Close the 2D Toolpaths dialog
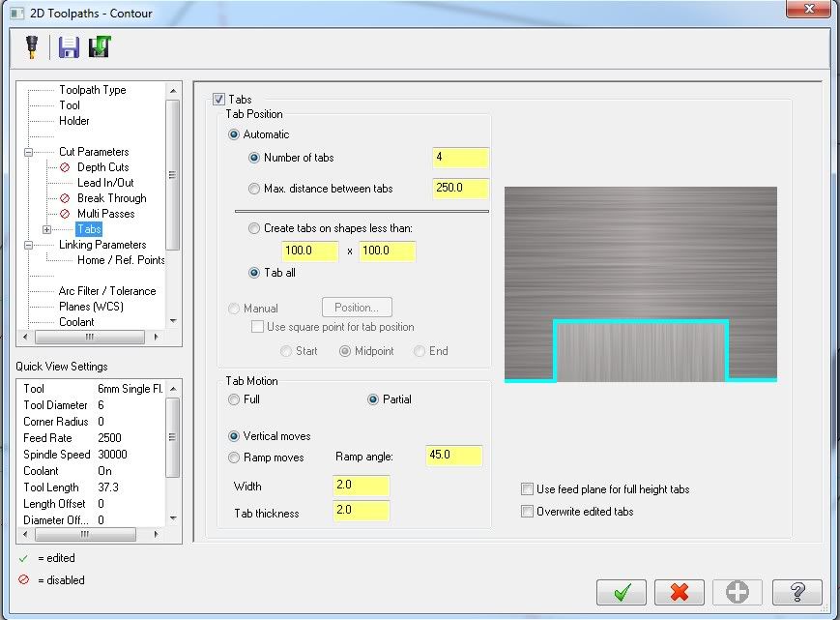840x620 pixels. tap(809, 9)
